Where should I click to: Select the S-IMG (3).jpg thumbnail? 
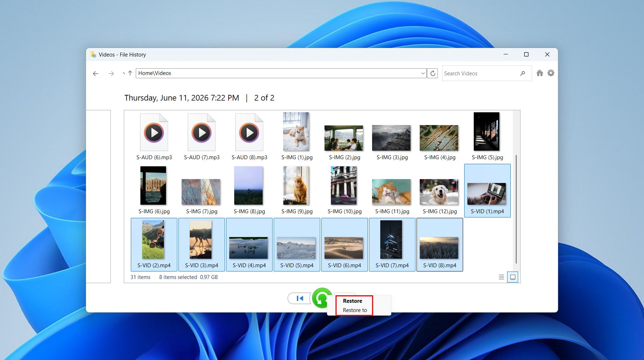coord(391,138)
